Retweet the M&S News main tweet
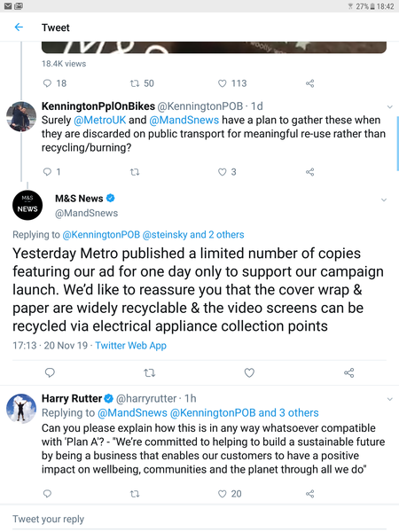 click(150, 373)
